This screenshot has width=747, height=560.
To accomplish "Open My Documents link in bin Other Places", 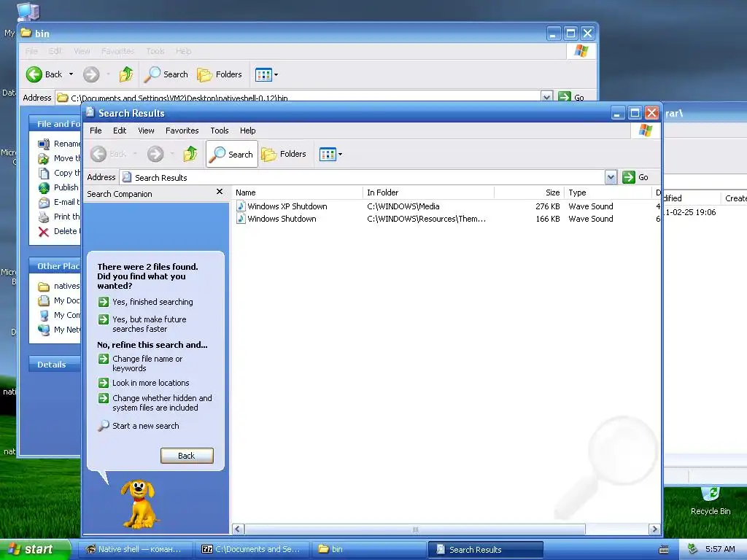I will (x=66, y=300).
